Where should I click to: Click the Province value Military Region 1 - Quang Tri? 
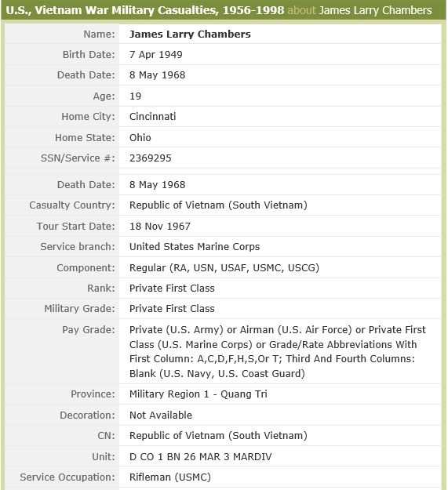click(199, 394)
